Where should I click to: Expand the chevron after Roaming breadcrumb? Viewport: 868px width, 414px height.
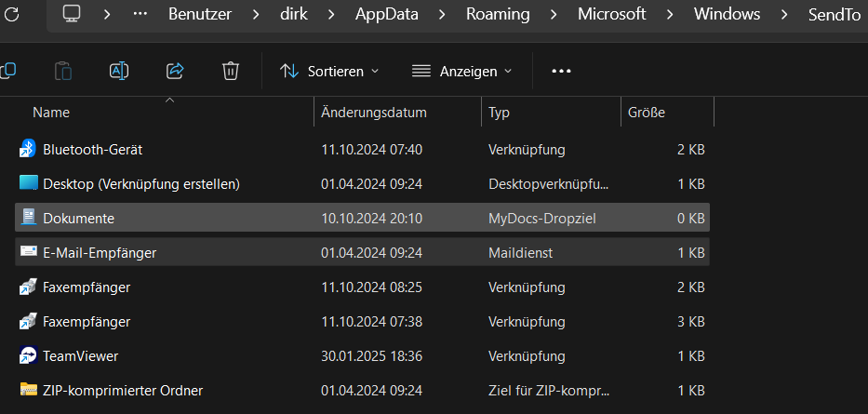click(553, 15)
